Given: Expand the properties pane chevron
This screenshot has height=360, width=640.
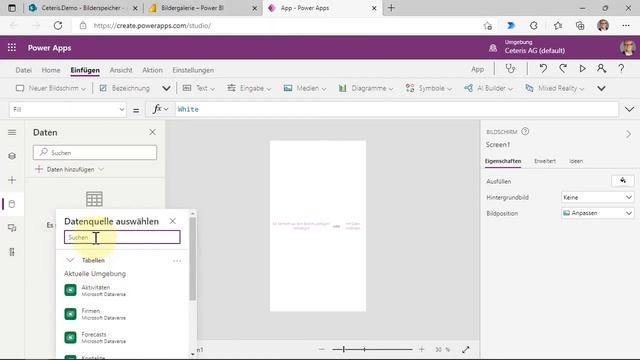Looking at the screenshot, I should [629, 134].
